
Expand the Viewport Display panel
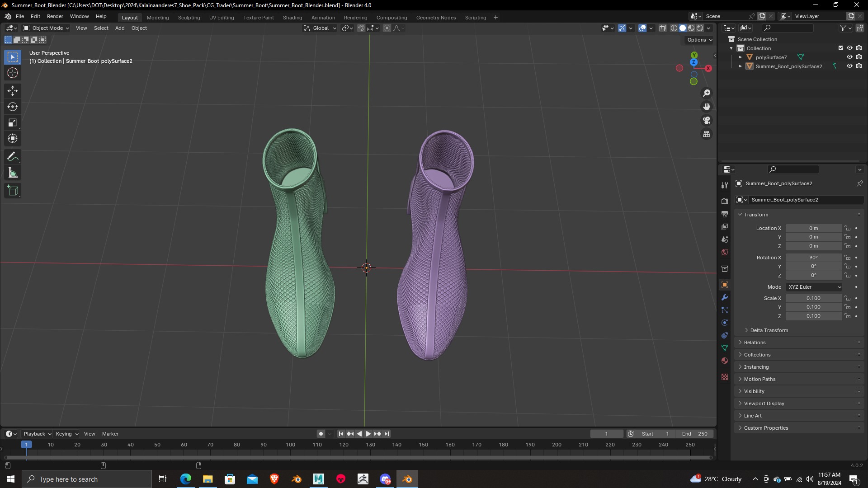[764, 404]
